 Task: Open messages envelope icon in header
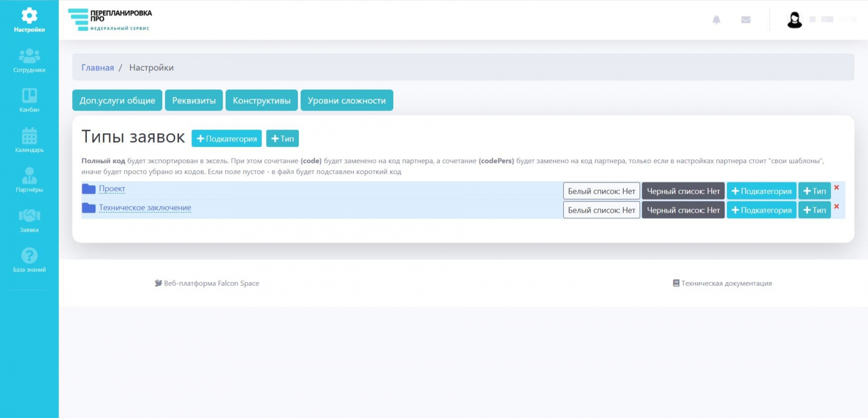click(746, 20)
